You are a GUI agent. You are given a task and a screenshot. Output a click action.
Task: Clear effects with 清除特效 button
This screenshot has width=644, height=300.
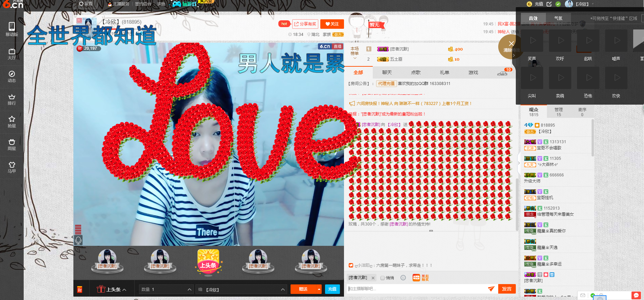pyautogui.click(x=511, y=47)
